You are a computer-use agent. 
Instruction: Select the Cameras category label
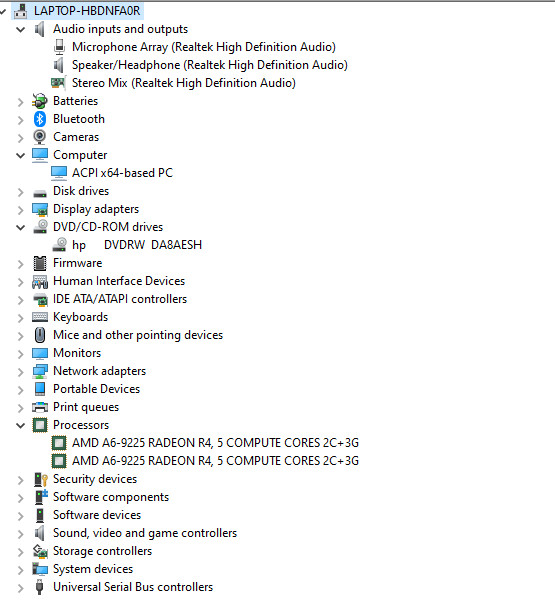pyautogui.click(x=76, y=137)
